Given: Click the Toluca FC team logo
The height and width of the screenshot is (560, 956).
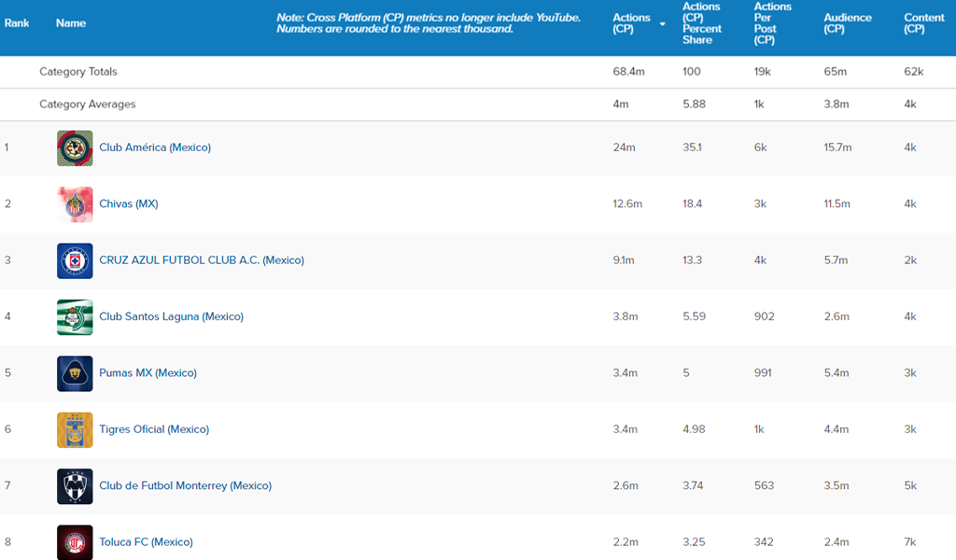Looking at the screenshot, I should 75,542.
